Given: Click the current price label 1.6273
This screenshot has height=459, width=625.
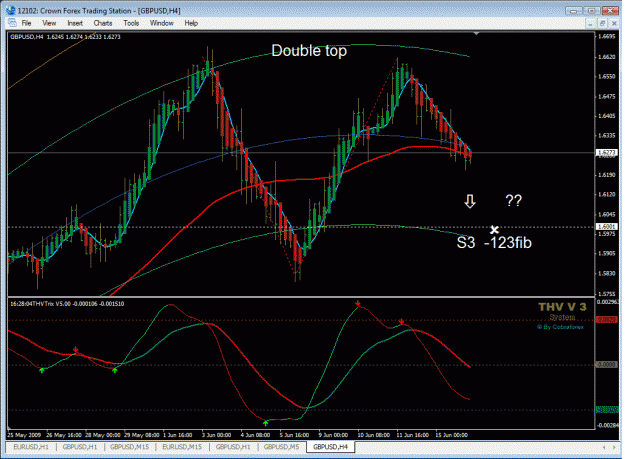Looking at the screenshot, I should point(606,153).
